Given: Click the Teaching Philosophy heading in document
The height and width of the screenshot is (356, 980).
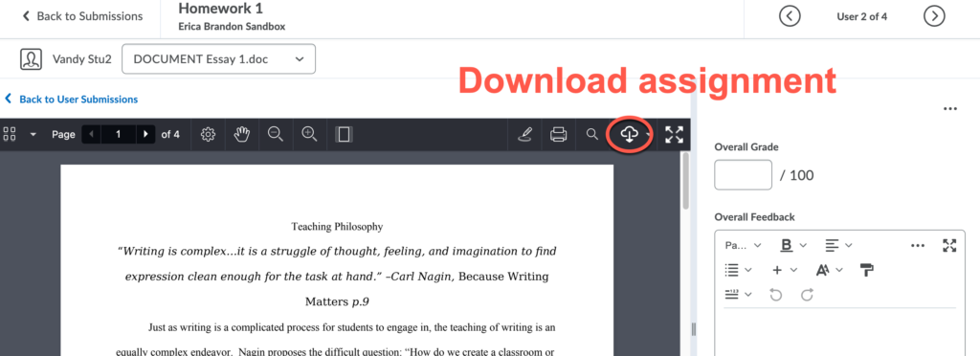Looking at the screenshot, I should coord(337,227).
